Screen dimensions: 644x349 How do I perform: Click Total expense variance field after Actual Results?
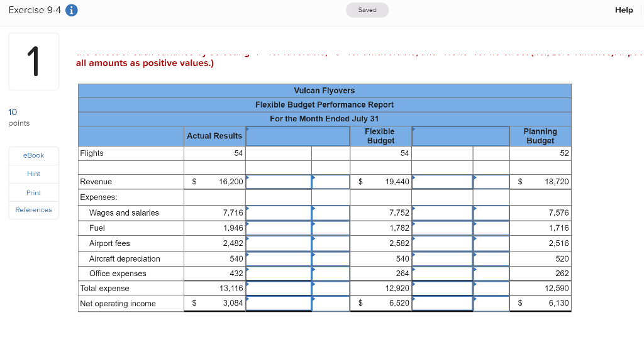coord(279,288)
